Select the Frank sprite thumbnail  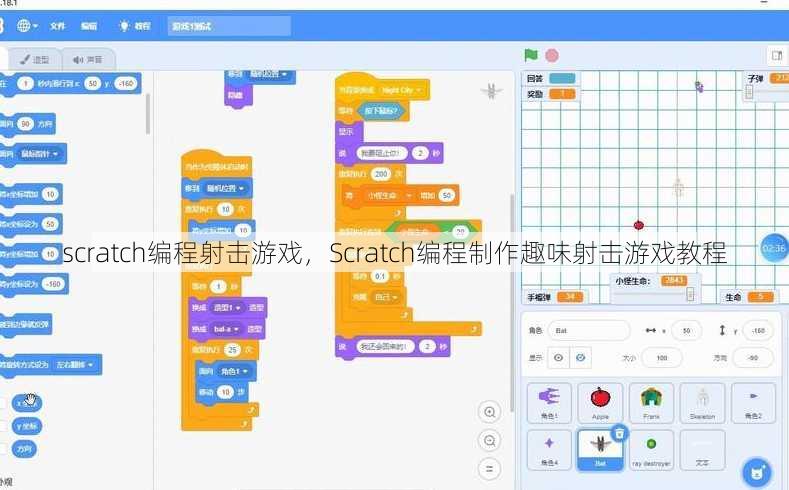tap(651, 402)
